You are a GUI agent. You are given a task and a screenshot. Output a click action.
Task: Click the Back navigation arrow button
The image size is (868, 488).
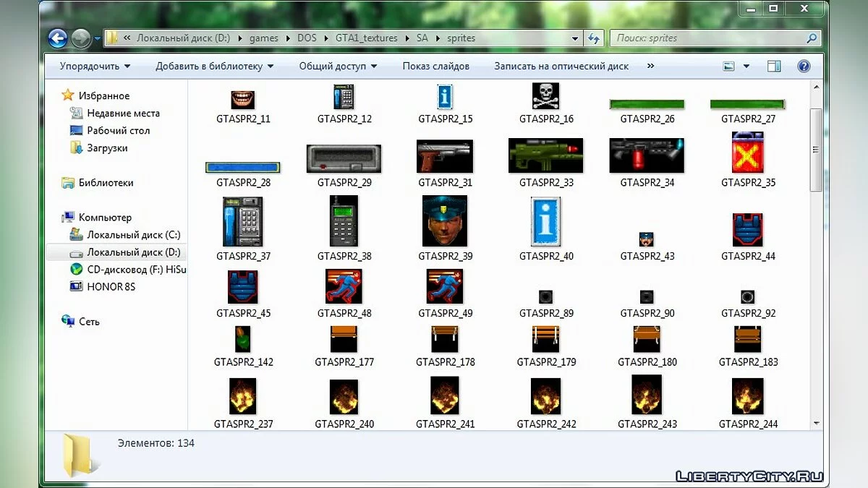[x=58, y=38]
